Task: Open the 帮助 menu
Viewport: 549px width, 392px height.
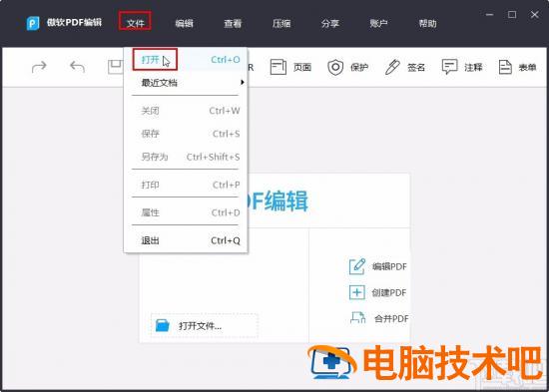Action: pyautogui.click(x=427, y=24)
